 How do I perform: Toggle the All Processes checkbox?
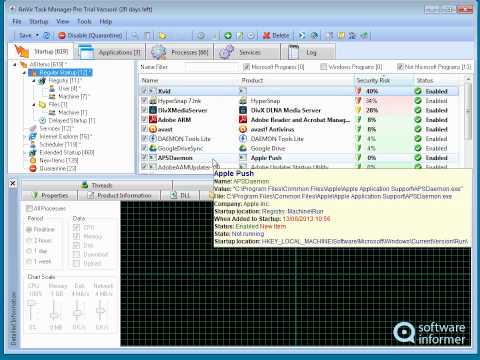pyautogui.click(x=29, y=208)
